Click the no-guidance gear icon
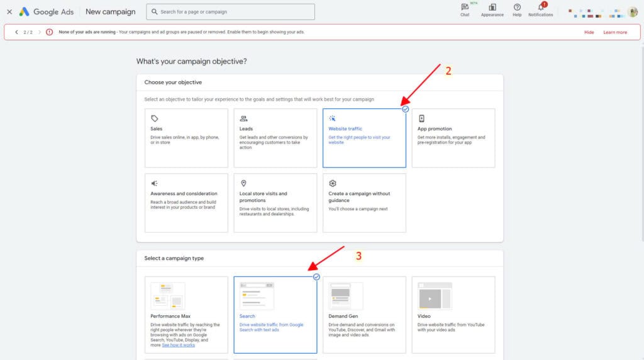Viewport: 644px width, 360px height. pyautogui.click(x=333, y=183)
